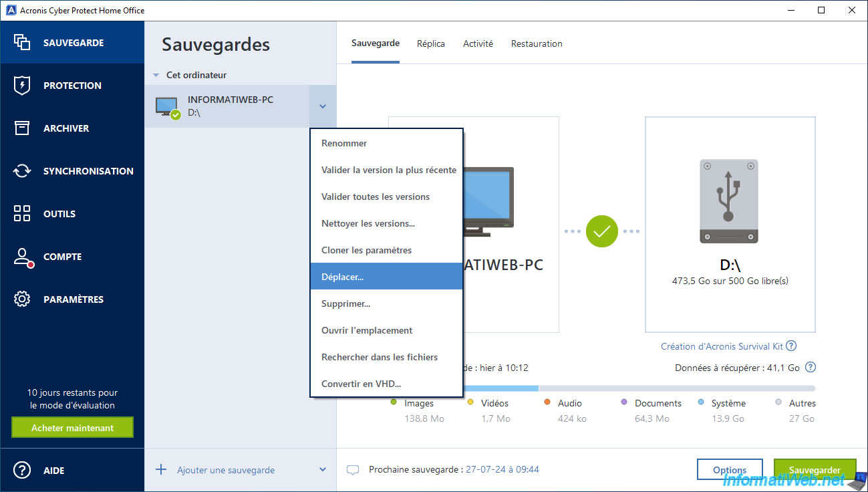Click the Protection shield icon
Screen dimensions: 868x492
coord(22,86)
